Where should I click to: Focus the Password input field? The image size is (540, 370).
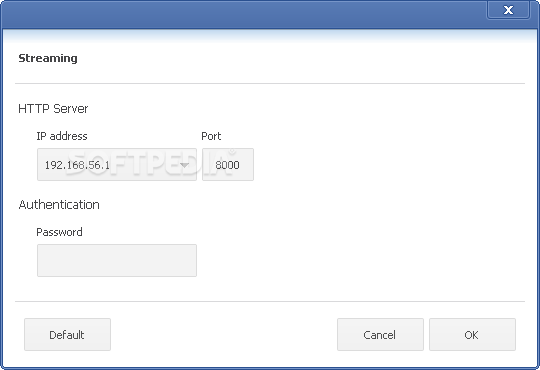117,260
